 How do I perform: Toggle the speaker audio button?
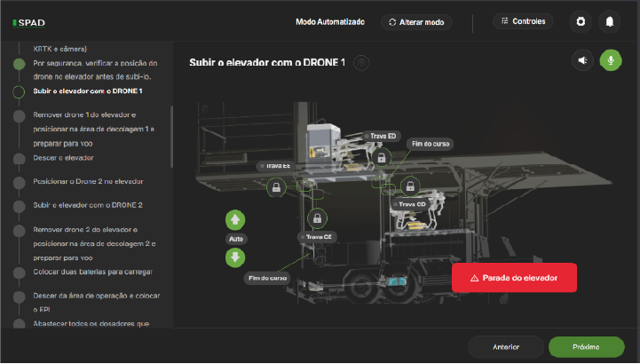coord(582,60)
